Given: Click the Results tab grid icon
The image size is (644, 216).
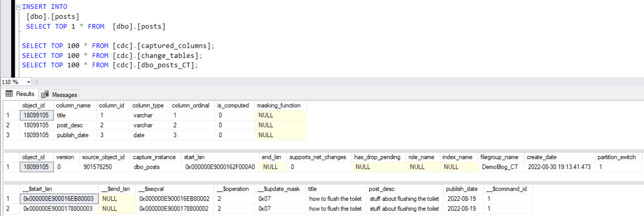Looking at the screenshot, I should tap(9, 94).
